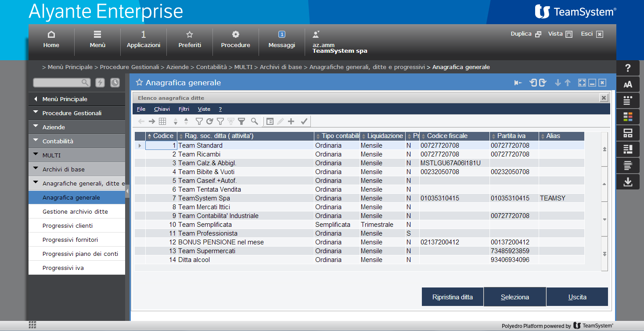Open the Chiavi menu
Screen dimensions: 644x331
coord(162,109)
